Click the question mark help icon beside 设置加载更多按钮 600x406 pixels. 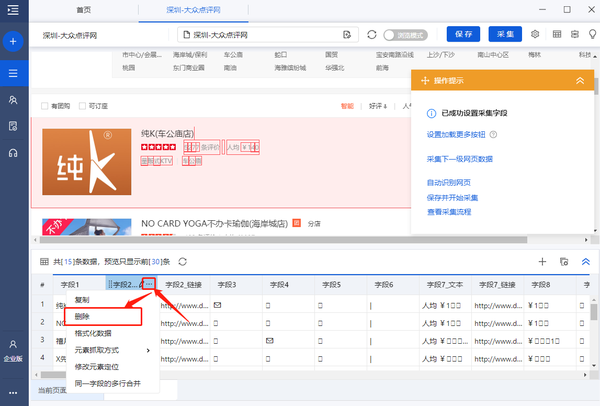tap(493, 134)
